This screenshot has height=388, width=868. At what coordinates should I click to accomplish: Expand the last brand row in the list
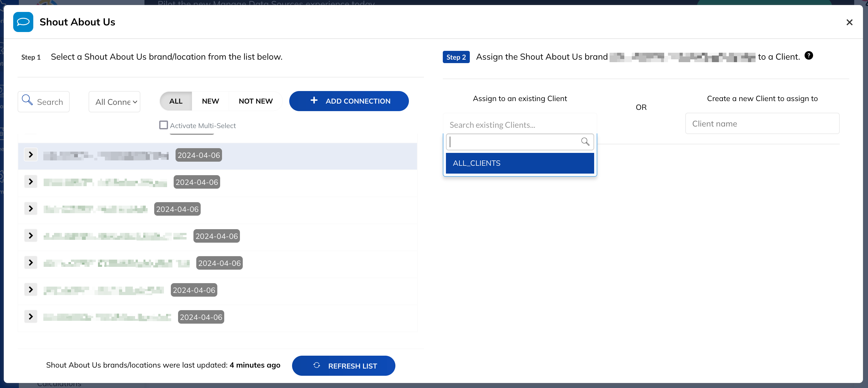click(31, 316)
